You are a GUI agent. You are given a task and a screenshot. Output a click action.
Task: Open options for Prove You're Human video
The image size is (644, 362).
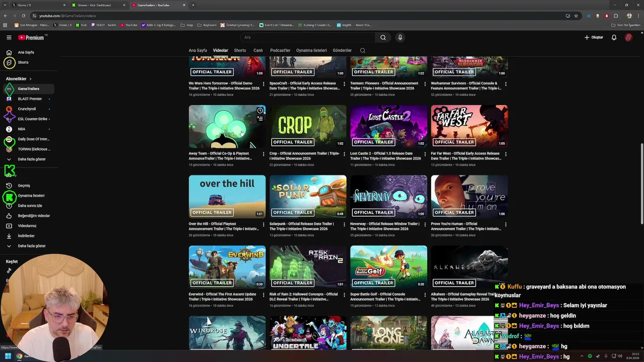click(506, 225)
